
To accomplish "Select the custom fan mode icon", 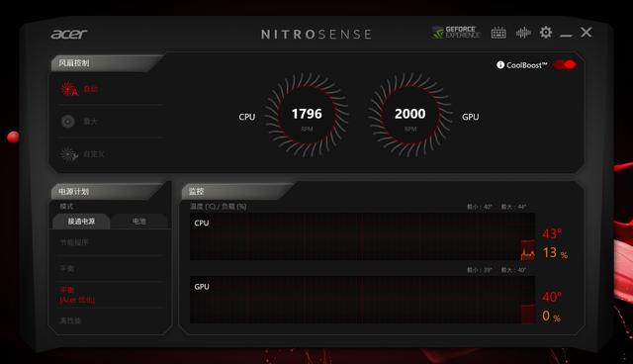I will pyautogui.click(x=68, y=154).
